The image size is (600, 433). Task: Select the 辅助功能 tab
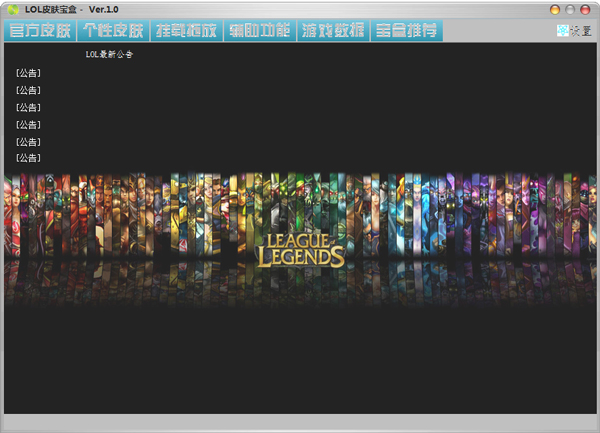tap(260, 31)
